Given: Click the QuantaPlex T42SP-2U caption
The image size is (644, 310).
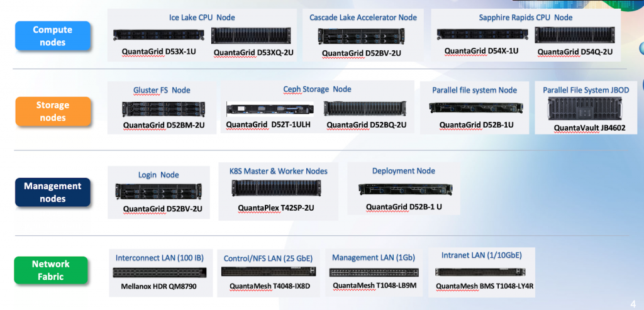Looking at the screenshot, I should [x=276, y=208].
